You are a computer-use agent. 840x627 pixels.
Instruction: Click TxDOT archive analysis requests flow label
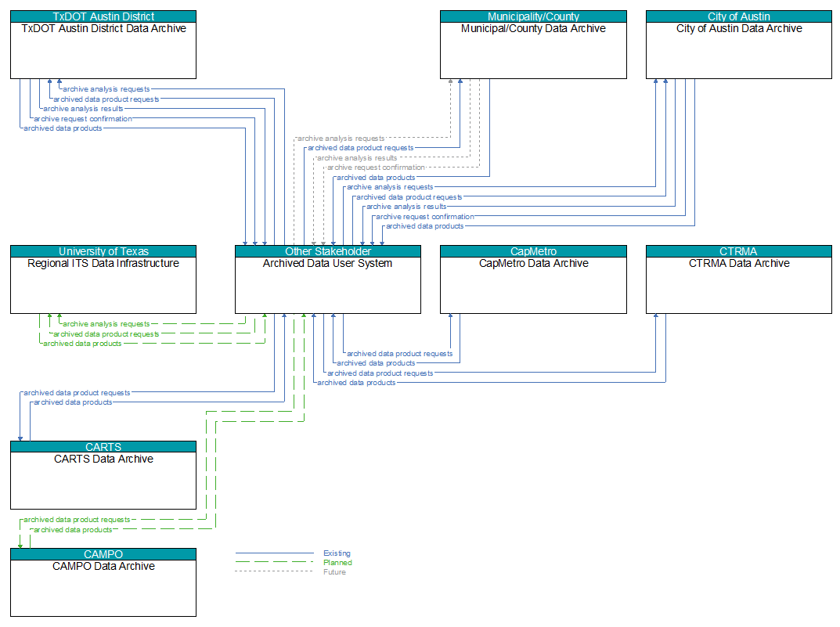click(106, 89)
